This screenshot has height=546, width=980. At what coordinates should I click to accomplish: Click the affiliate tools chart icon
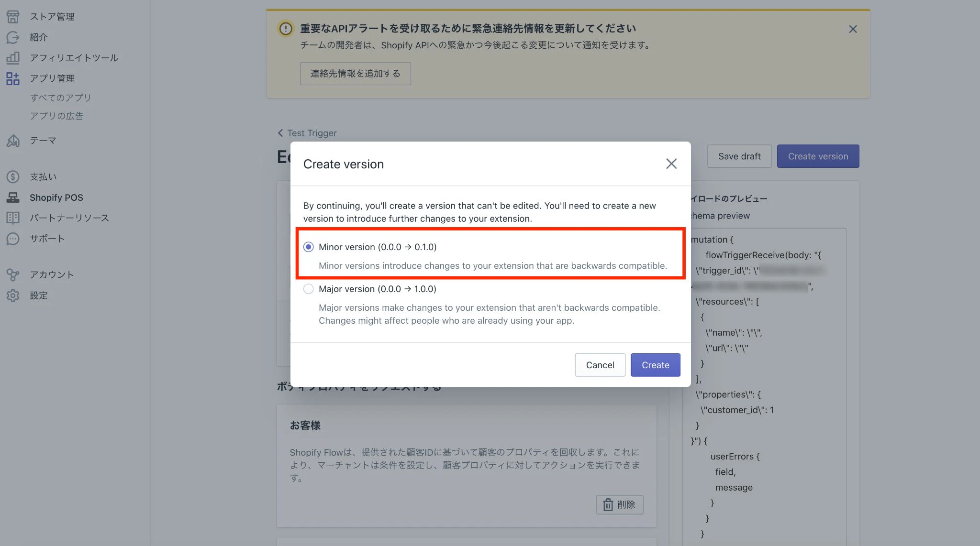point(13,58)
